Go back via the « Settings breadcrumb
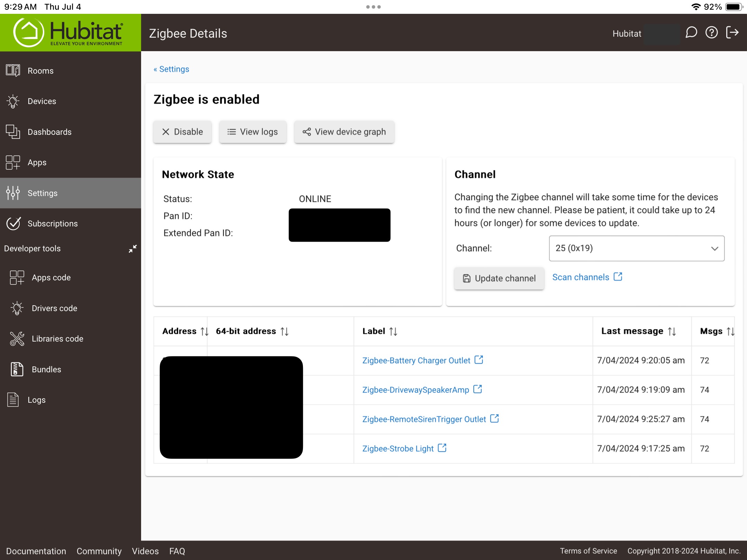 coord(171,69)
